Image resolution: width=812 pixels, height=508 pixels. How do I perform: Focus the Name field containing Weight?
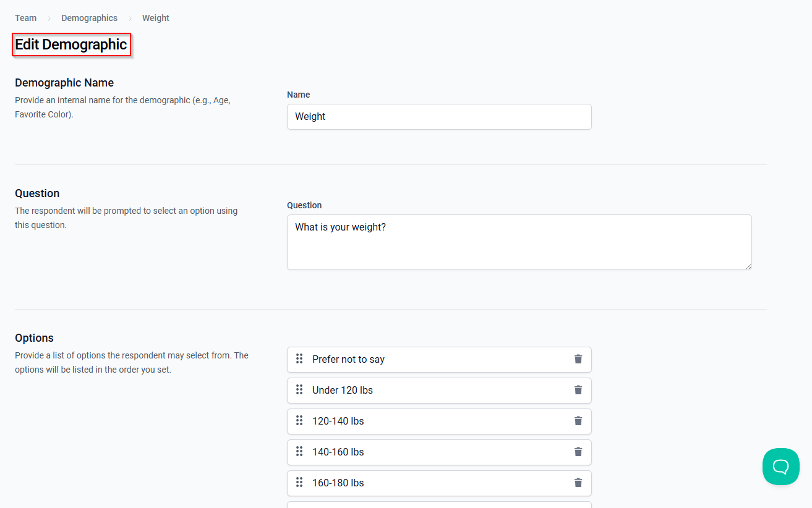439,117
